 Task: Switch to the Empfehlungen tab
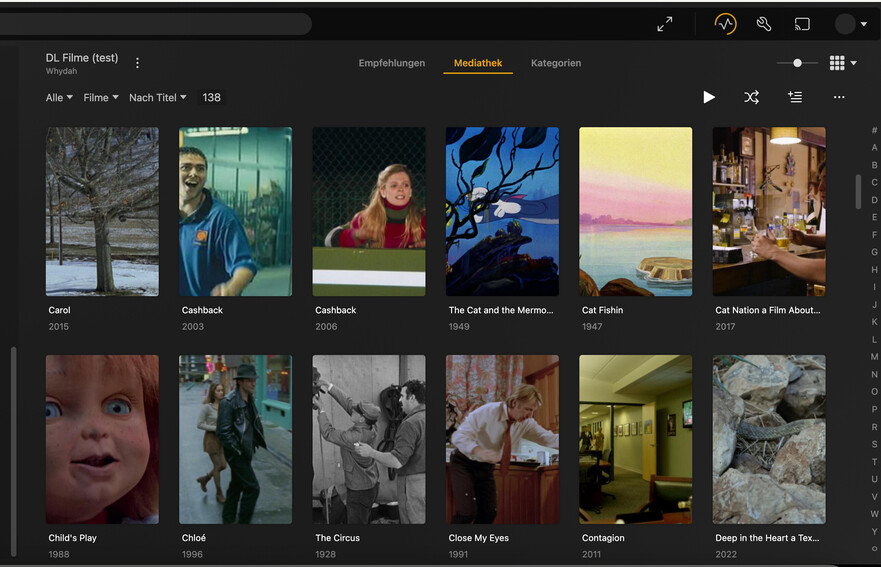[392, 63]
